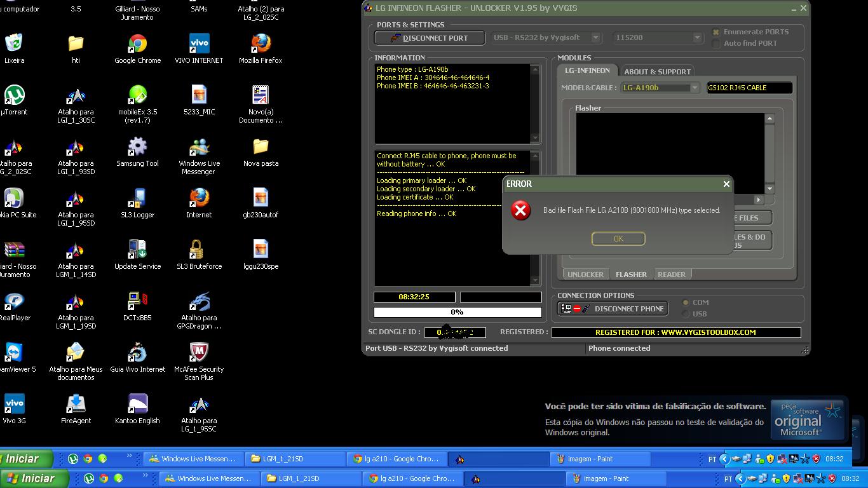Click the SC DONGLE ID field
The width and height of the screenshot is (868, 488).
click(x=455, y=332)
